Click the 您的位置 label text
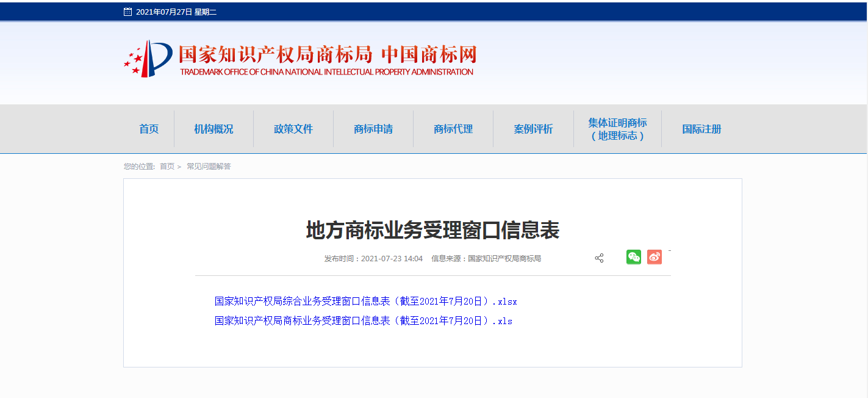 pos(139,166)
